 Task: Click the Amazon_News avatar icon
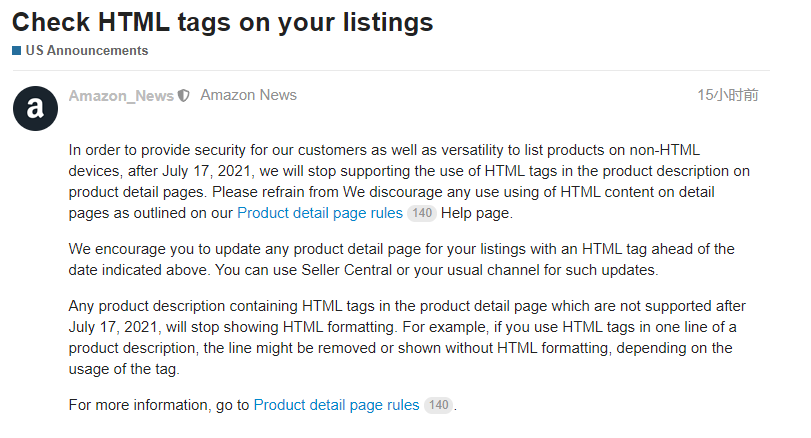pyautogui.click(x=35, y=108)
